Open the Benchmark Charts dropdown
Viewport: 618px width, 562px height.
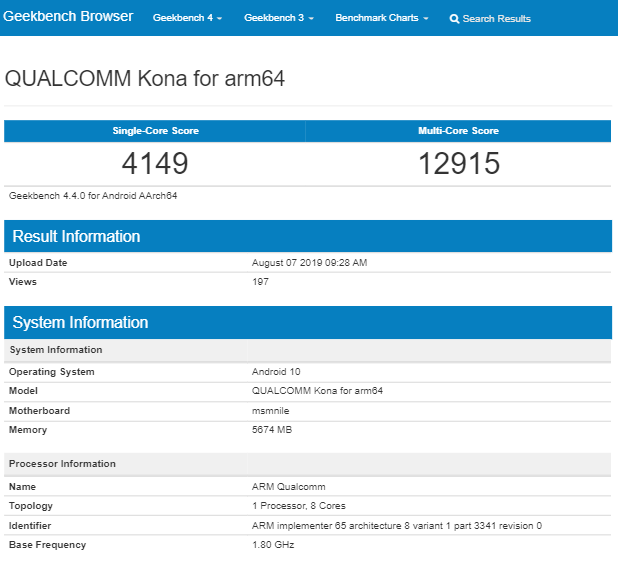pos(381,19)
